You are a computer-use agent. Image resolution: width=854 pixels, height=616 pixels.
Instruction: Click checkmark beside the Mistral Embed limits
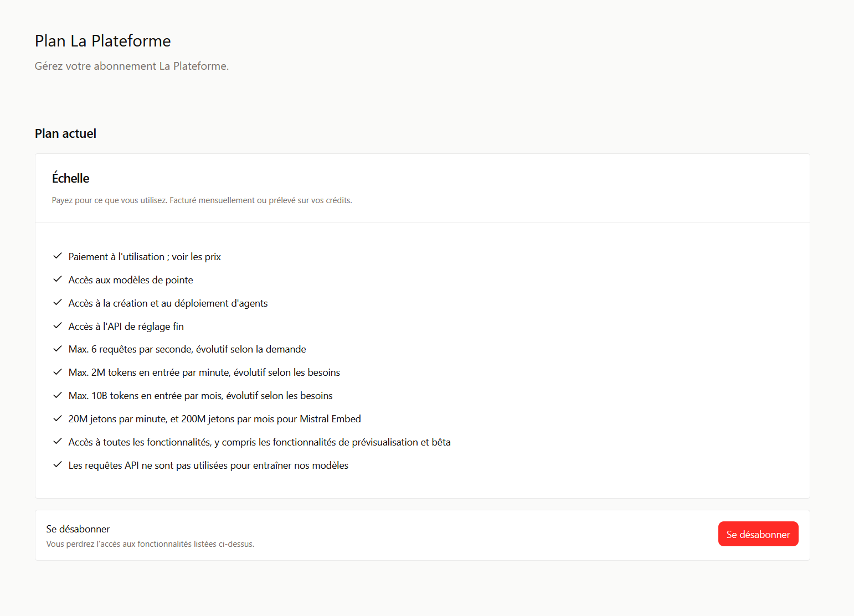58,418
